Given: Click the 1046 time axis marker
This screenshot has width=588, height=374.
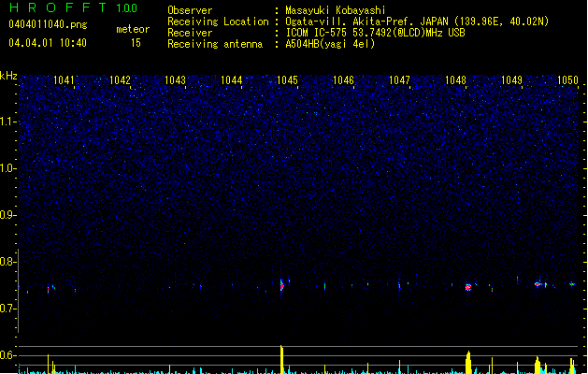Looking at the screenshot, I should (343, 80).
